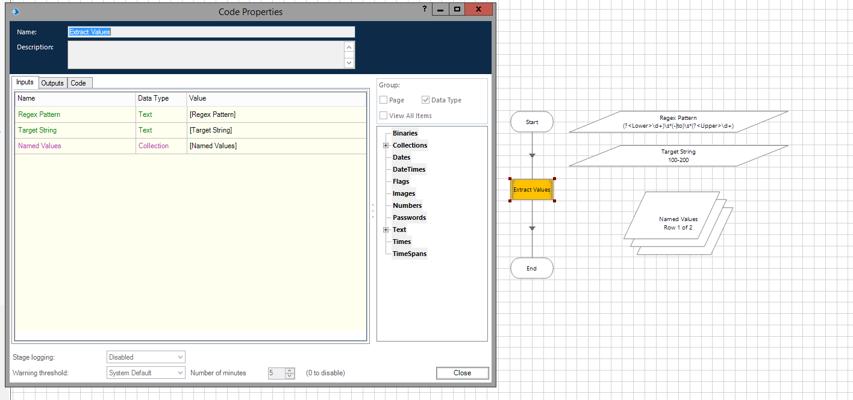Select Binaries in the data tree

(405, 133)
